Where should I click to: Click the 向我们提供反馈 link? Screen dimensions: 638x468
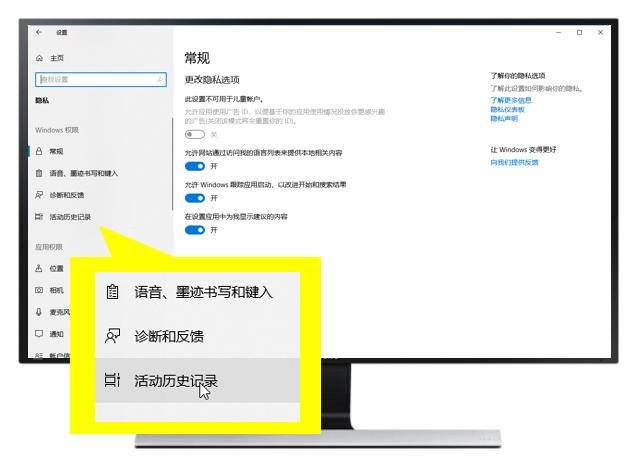(x=514, y=162)
